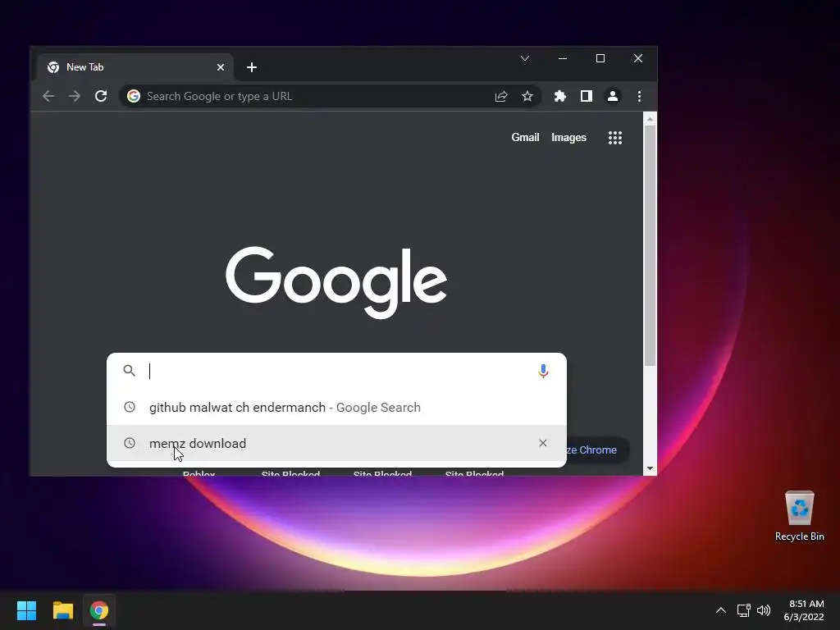The width and height of the screenshot is (840, 630).
Task: Click the Google icon in the address bar
Action: pyautogui.click(x=134, y=96)
